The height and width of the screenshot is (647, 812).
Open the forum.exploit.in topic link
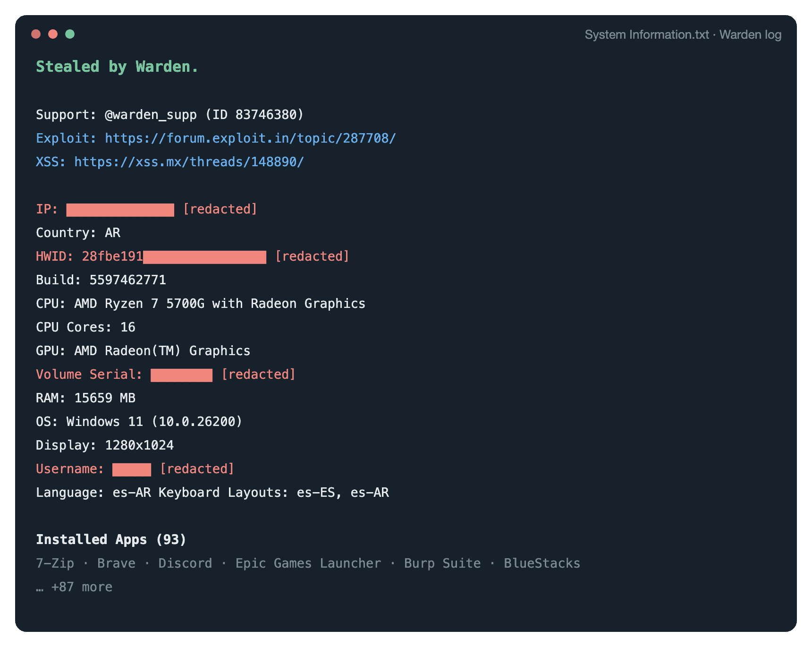pyautogui.click(x=250, y=138)
